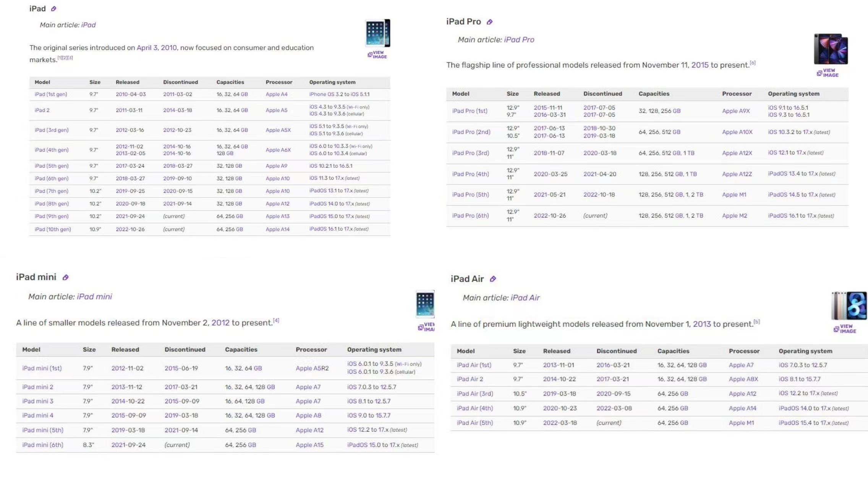This screenshot has width=868, height=488.
Task: Open the iPad Pro main article link
Action: (519, 40)
